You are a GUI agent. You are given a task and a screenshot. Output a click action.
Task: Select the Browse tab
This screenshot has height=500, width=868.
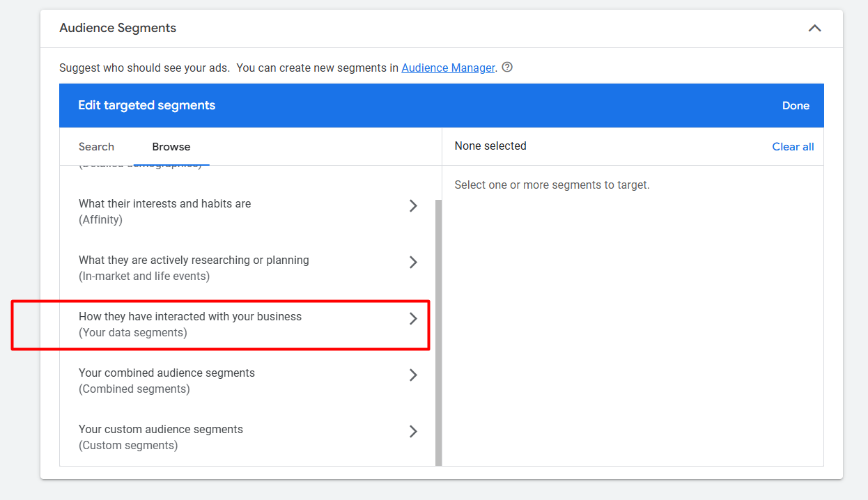(171, 146)
